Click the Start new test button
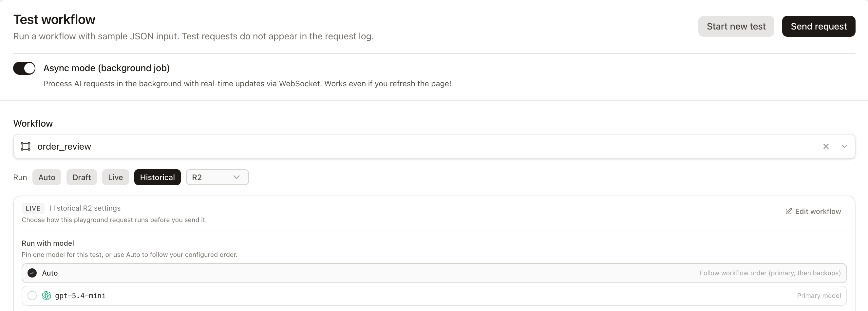 [x=736, y=26]
